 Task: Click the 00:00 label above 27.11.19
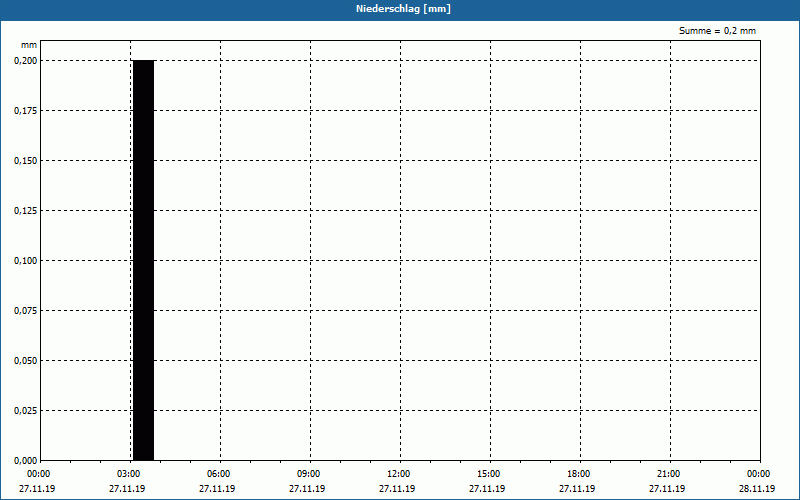39,474
